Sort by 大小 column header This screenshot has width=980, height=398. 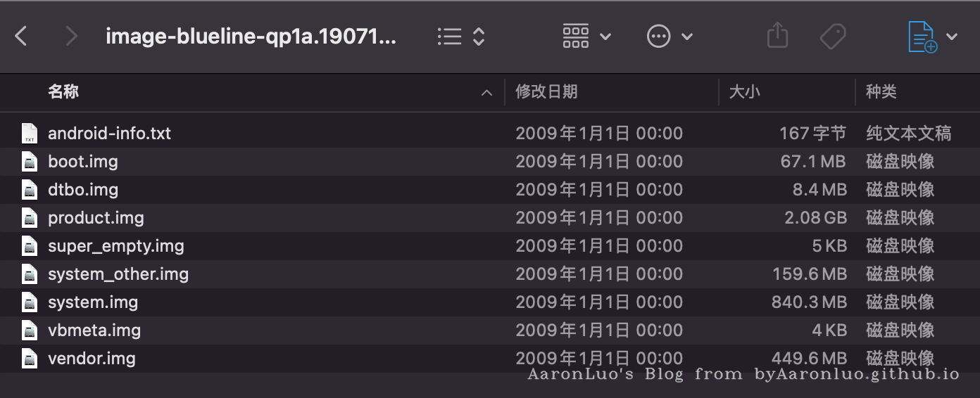tap(745, 92)
